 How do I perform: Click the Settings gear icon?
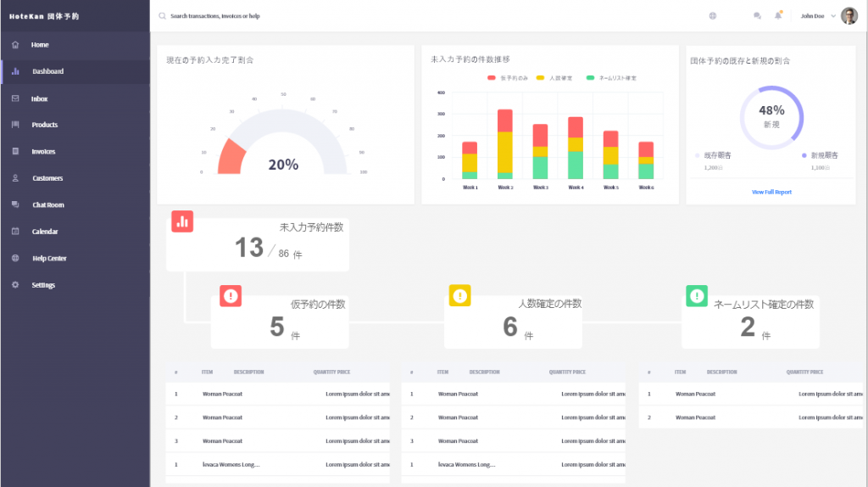[x=15, y=285]
